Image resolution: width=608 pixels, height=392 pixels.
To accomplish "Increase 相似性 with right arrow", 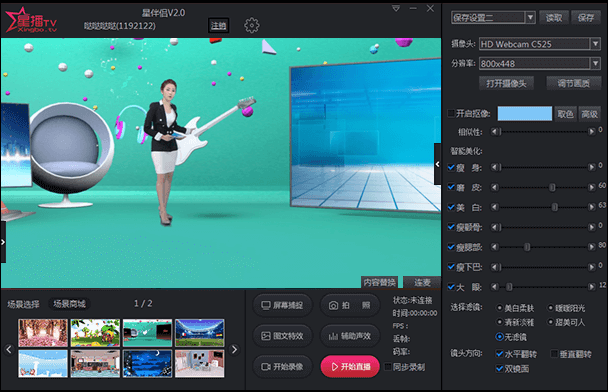I will point(592,132).
